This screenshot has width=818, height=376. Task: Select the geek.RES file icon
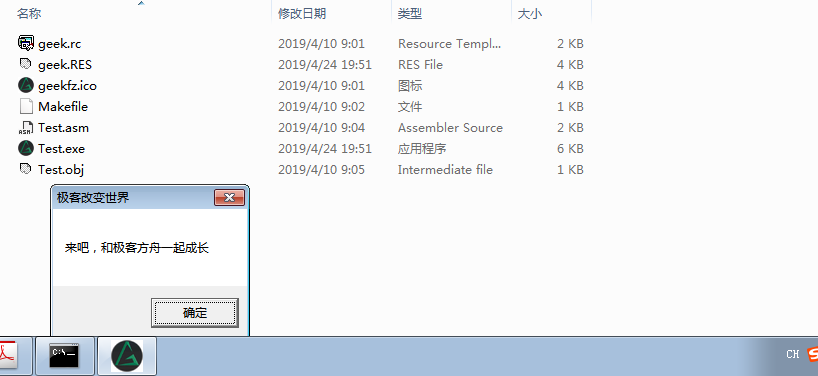pyautogui.click(x=26, y=64)
